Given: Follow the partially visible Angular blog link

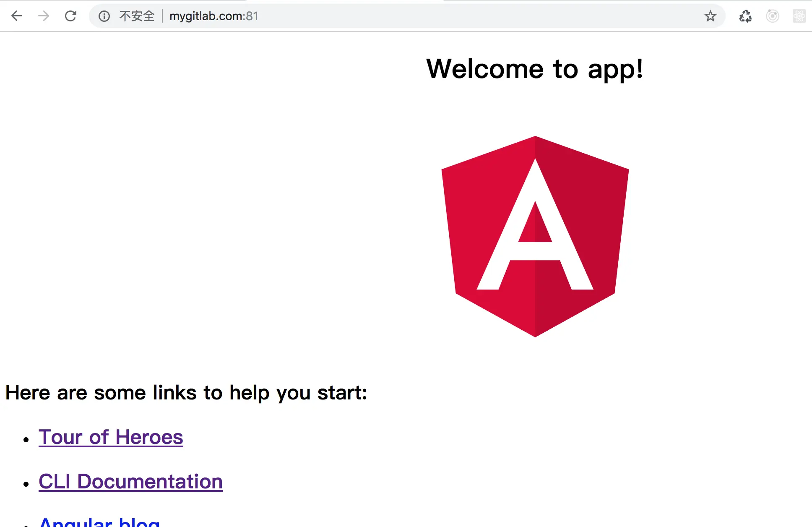Looking at the screenshot, I should point(99,522).
